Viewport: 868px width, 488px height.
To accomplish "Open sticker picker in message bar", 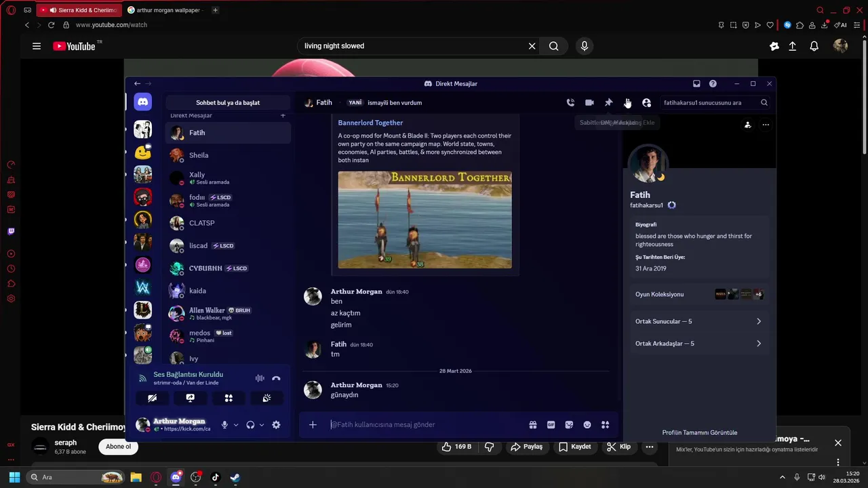I will [x=569, y=424].
